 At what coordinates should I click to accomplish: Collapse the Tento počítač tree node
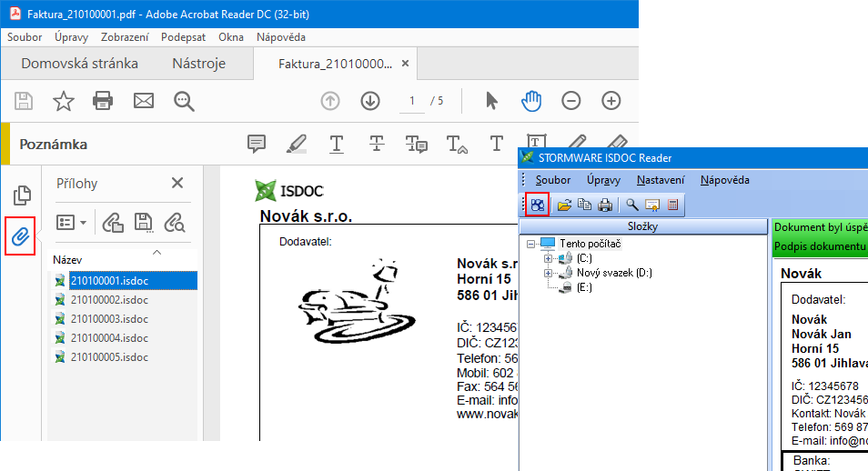point(530,244)
